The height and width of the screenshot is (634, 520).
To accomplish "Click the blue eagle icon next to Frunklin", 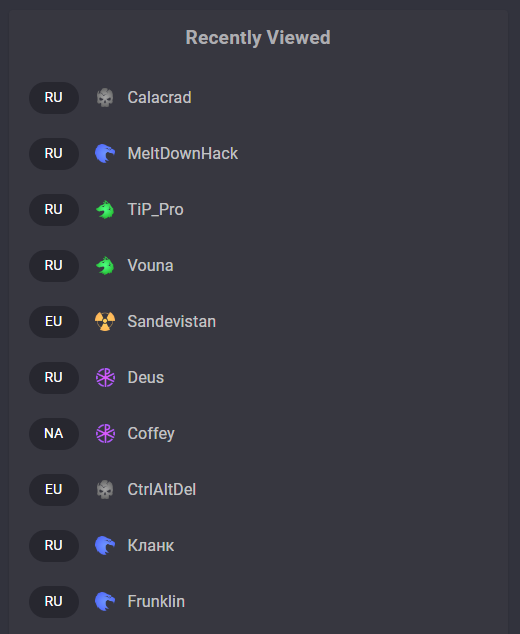I will [105, 602].
